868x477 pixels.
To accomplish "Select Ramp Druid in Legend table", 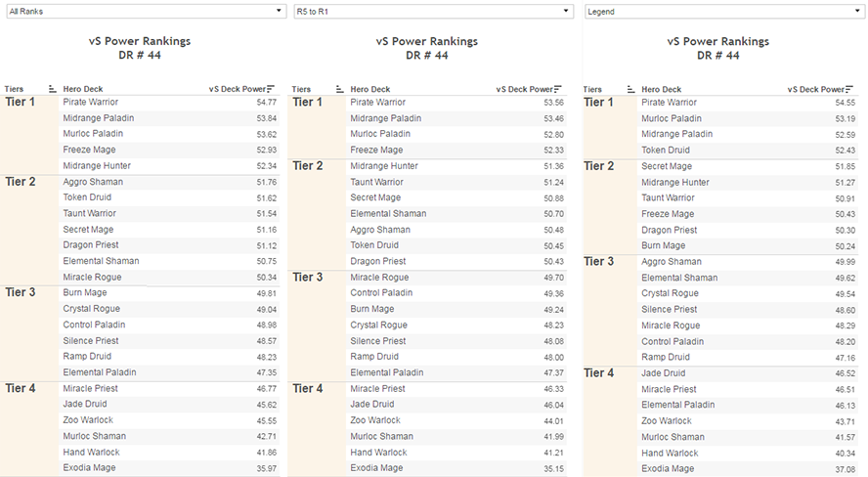I will coord(666,357).
